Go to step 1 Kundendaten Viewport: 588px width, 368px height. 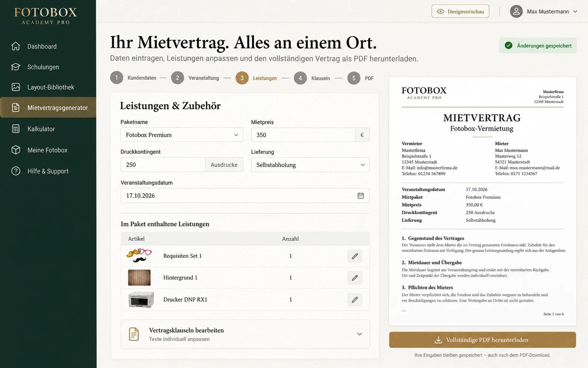[x=133, y=78]
